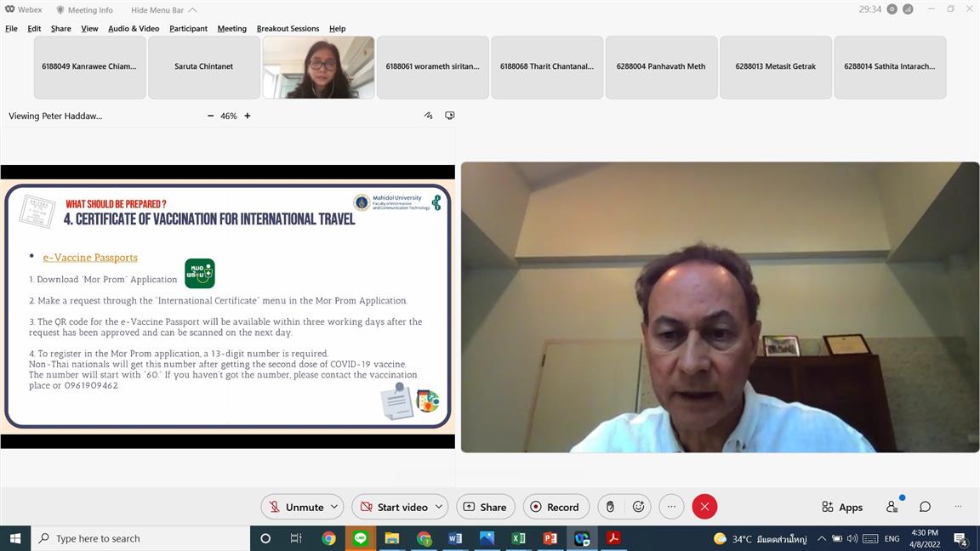Viewport: 980px width, 551px height.
Task: Click the red leave meeting button
Action: (704, 507)
